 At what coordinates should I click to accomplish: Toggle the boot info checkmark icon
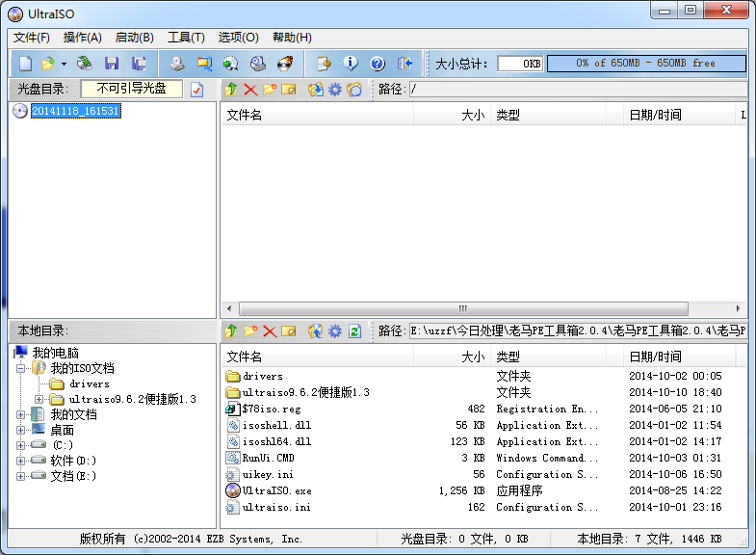(196, 90)
